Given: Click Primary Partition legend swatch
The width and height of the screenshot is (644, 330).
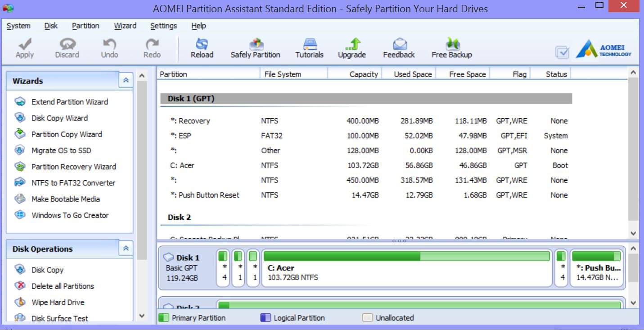Looking at the screenshot, I should (x=164, y=318).
